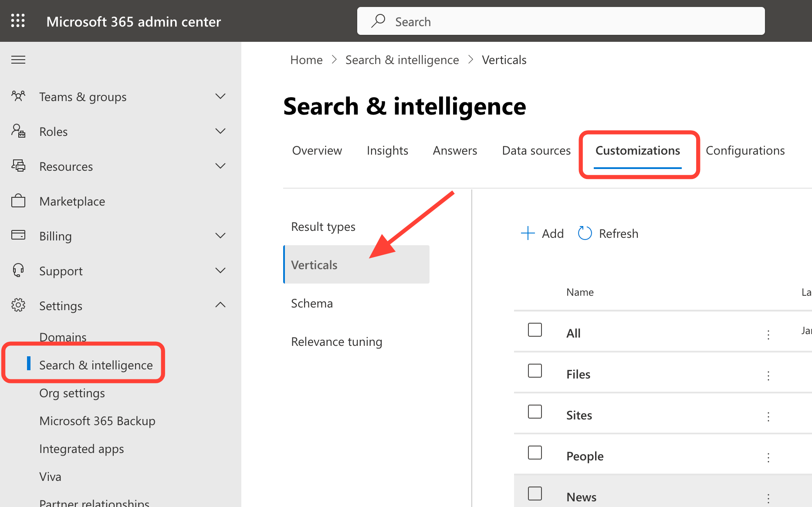Expand the Billing section chevron

pyautogui.click(x=220, y=236)
